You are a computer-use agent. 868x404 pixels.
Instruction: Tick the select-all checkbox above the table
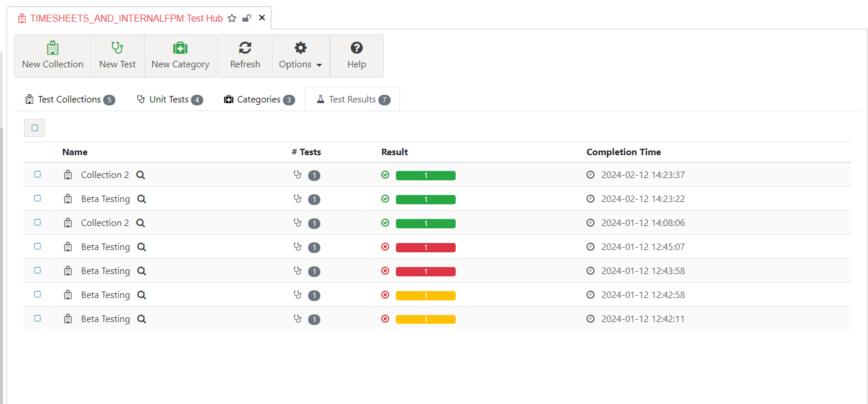[x=35, y=128]
